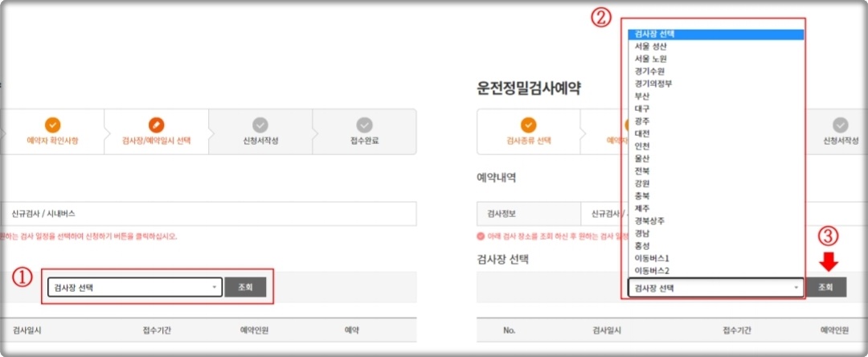The height and width of the screenshot is (357, 868).
Task: Collapse the right 검사장 선택 combo box
Action: [716, 287]
